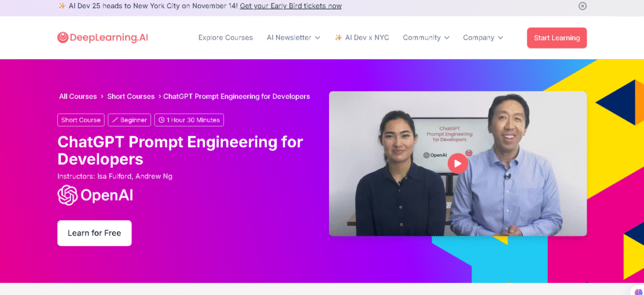Image resolution: width=644 pixels, height=295 pixels.
Task: Click the course title heading
Action: (180, 150)
